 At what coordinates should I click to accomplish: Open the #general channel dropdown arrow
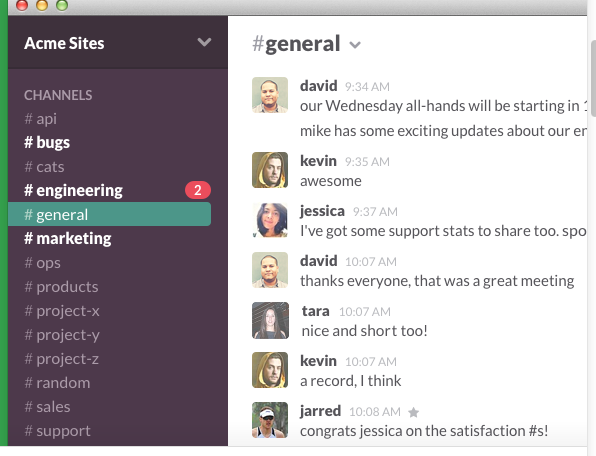tap(355, 45)
